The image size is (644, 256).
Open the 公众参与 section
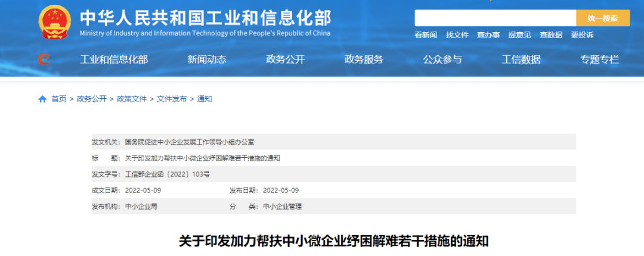tap(442, 59)
